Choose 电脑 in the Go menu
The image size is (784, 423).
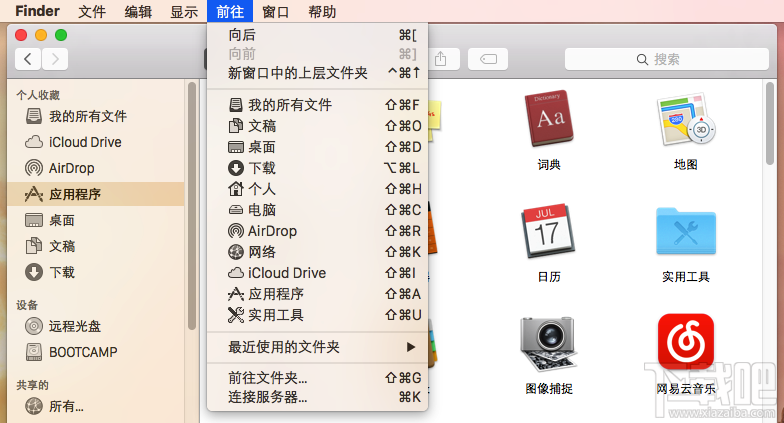tap(318, 210)
